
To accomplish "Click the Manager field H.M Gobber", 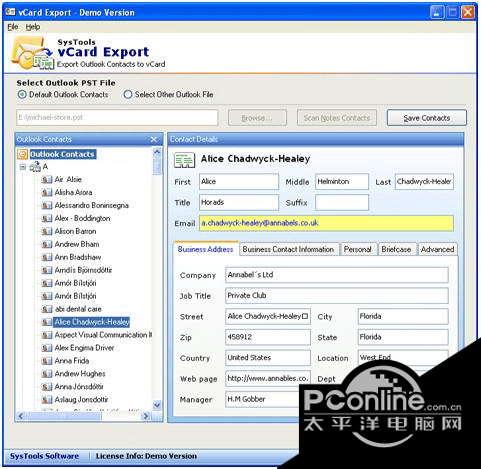I will click(x=263, y=399).
